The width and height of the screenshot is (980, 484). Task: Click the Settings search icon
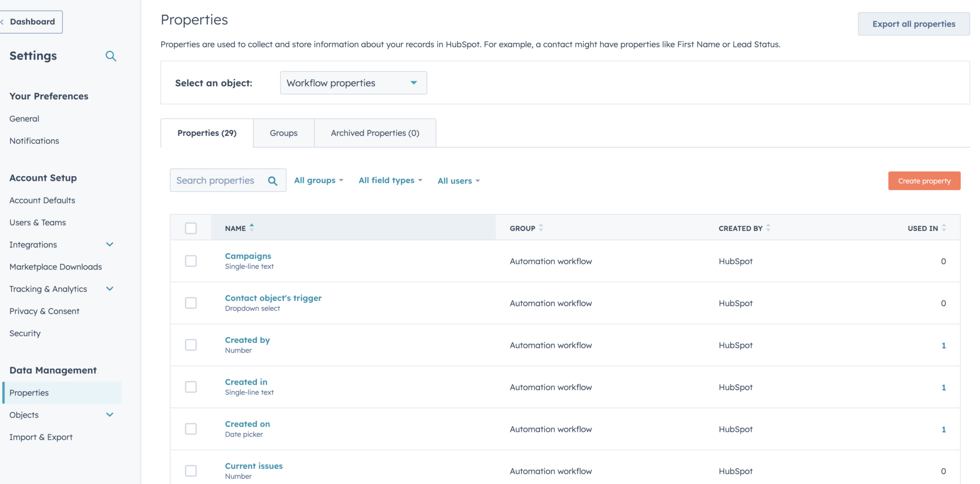click(111, 56)
